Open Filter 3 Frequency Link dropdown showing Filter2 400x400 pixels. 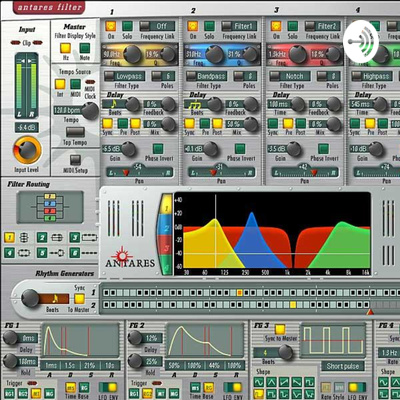[322, 26]
